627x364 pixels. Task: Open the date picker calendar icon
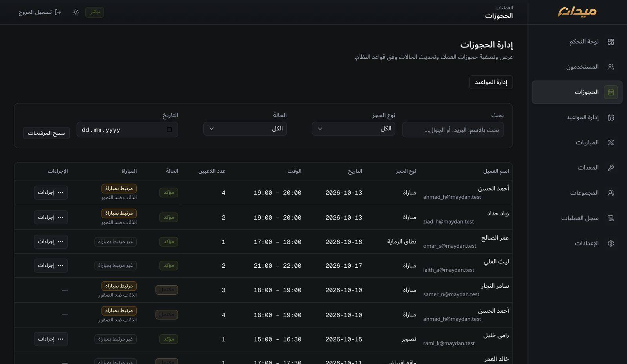click(169, 130)
